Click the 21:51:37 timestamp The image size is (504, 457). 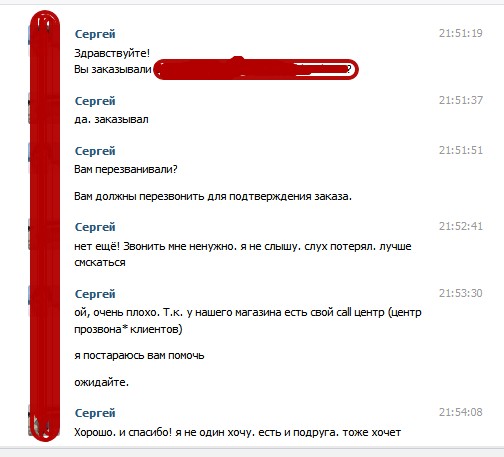[x=461, y=100]
